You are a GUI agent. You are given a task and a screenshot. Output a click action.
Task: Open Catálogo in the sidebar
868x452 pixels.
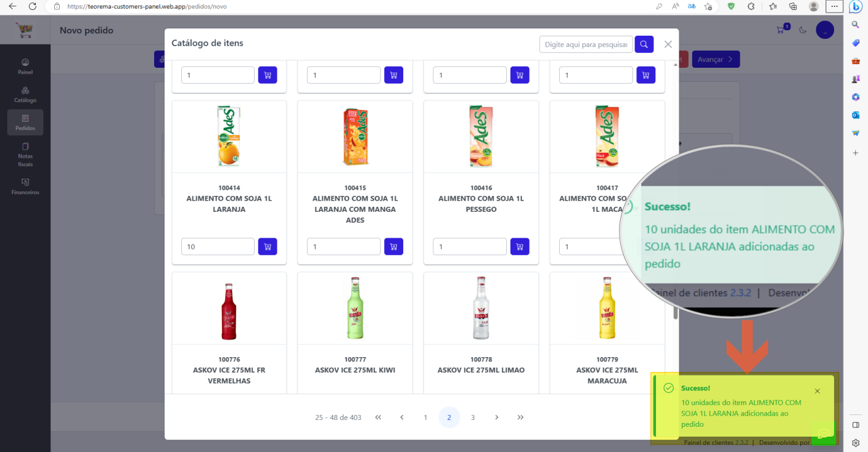(x=25, y=94)
